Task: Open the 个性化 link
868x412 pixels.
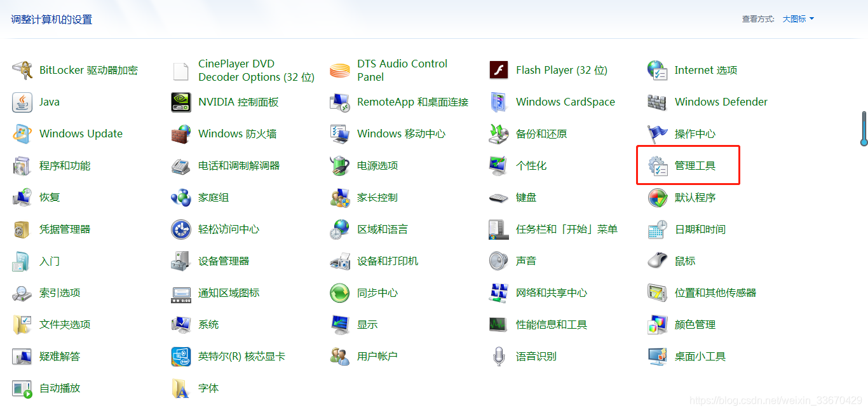Action: 531,165
